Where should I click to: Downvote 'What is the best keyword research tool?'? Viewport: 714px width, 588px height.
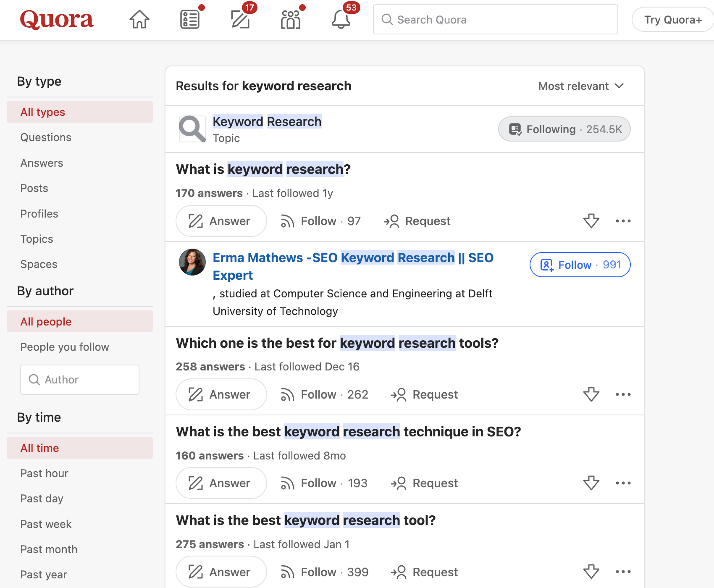click(591, 572)
